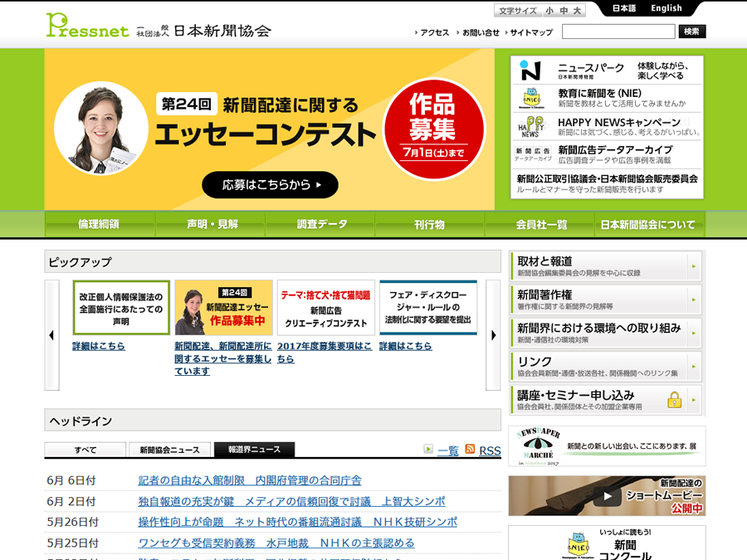This screenshot has height=560, width=747.
Task: Click the RSS feed icon
Action: click(x=470, y=449)
